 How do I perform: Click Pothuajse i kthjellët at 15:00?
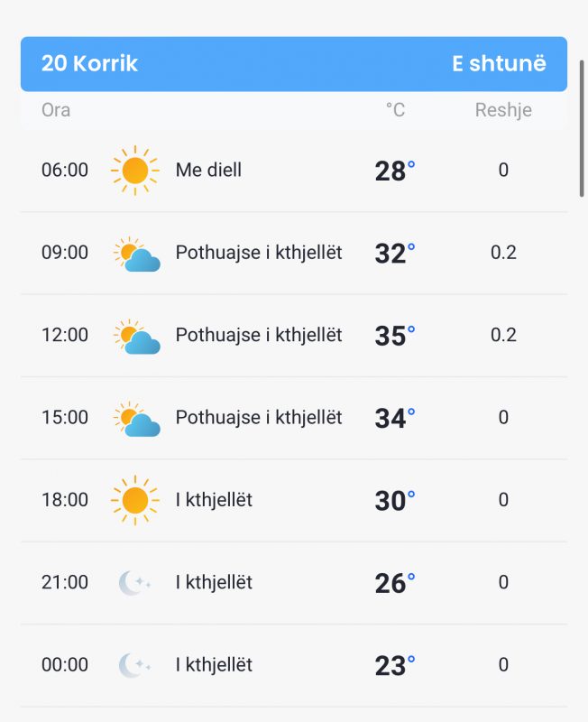tap(259, 418)
